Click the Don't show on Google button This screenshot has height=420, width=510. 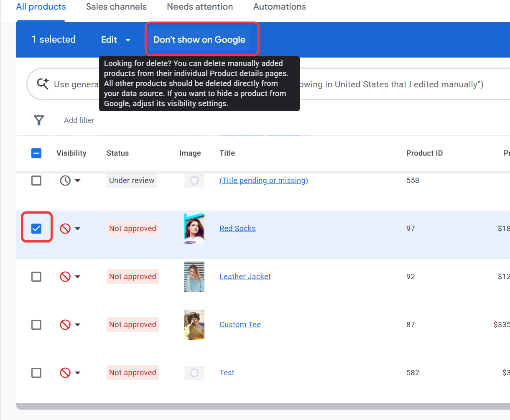pos(199,40)
